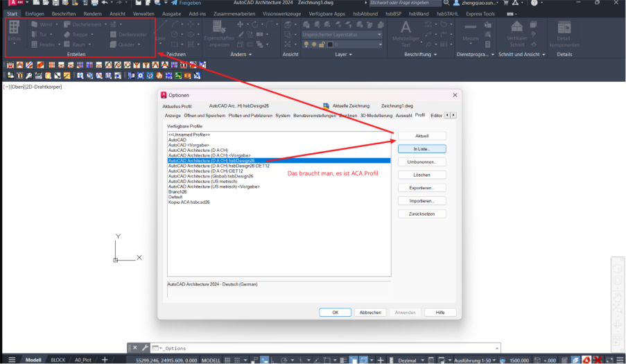
Task: Toggle the layer on/off lightbulb icon
Action: (306, 44)
